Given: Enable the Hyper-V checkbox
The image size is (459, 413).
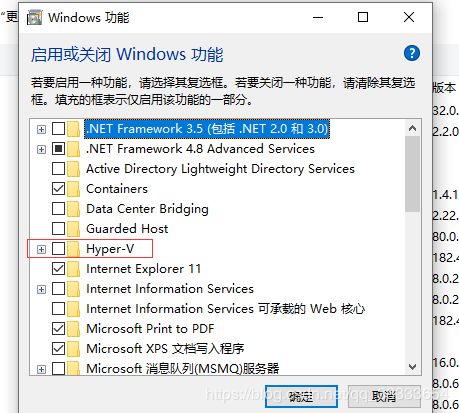Looking at the screenshot, I should click(58, 249).
